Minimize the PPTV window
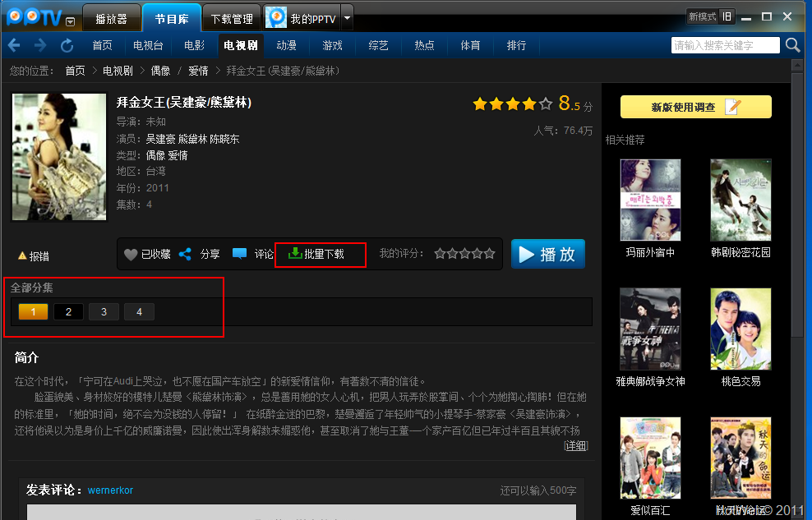This screenshot has height=520, width=812. [x=746, y=17]
